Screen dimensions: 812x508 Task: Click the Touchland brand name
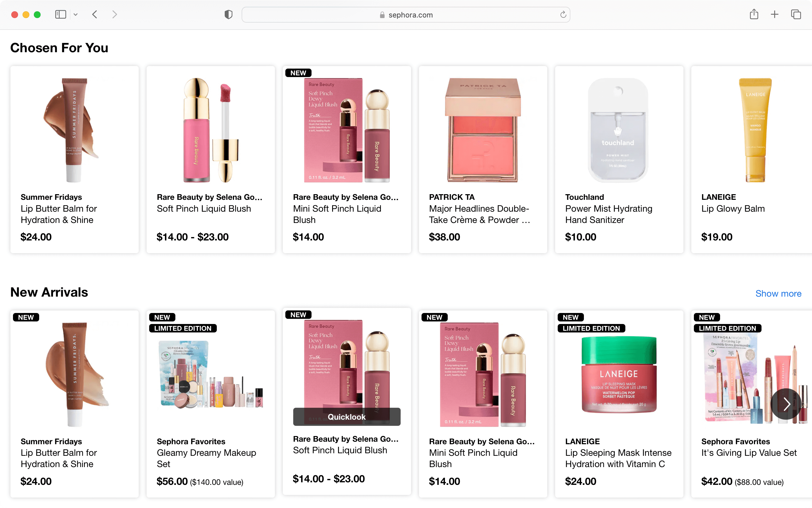coord(584,197)
